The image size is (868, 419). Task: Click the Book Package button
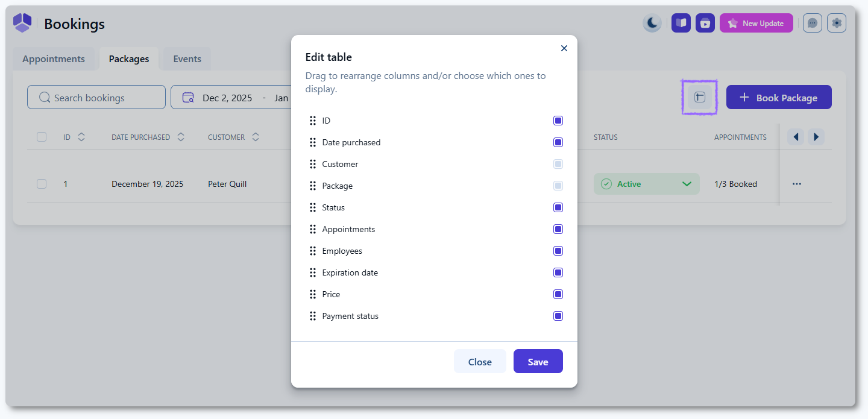779,97
